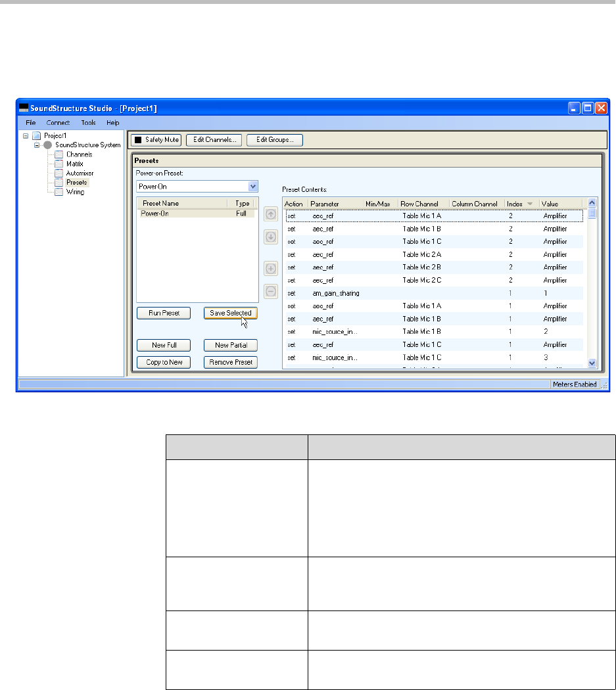Click the minus remove entry icon
Screen dimensions: 616x690
pos(271,291)
